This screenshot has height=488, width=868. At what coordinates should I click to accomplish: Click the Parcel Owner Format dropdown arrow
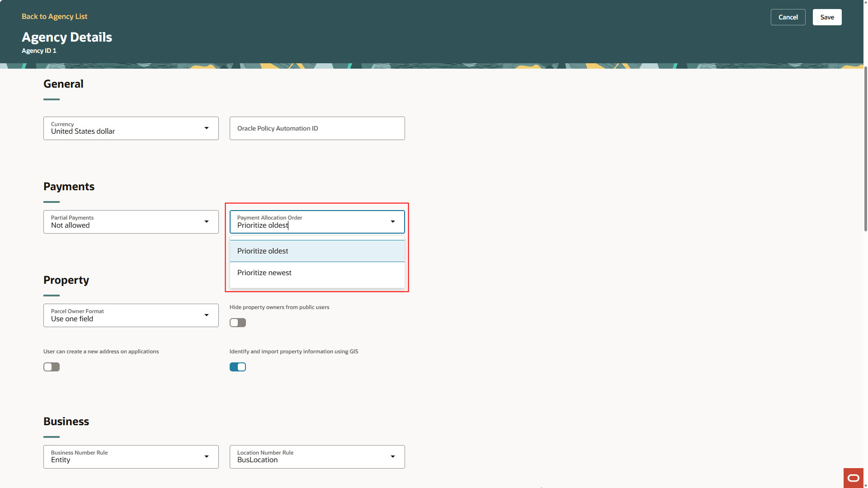[x=207, y=315]
